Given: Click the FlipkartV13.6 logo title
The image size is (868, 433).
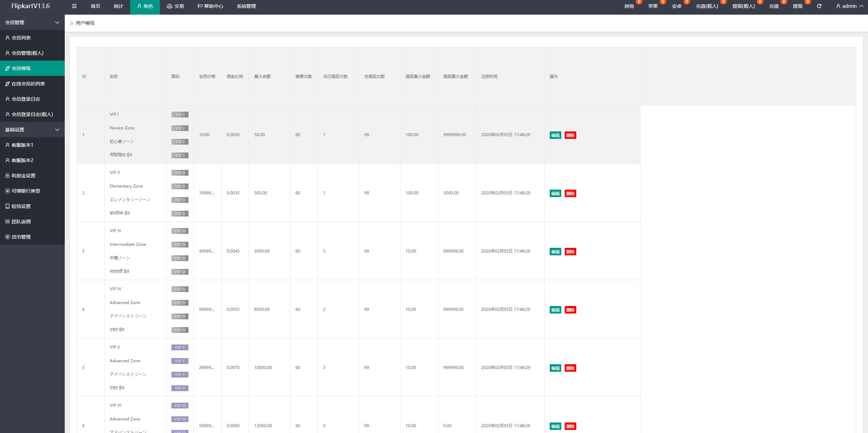Looking at the screenshot, I should (31, 6).
